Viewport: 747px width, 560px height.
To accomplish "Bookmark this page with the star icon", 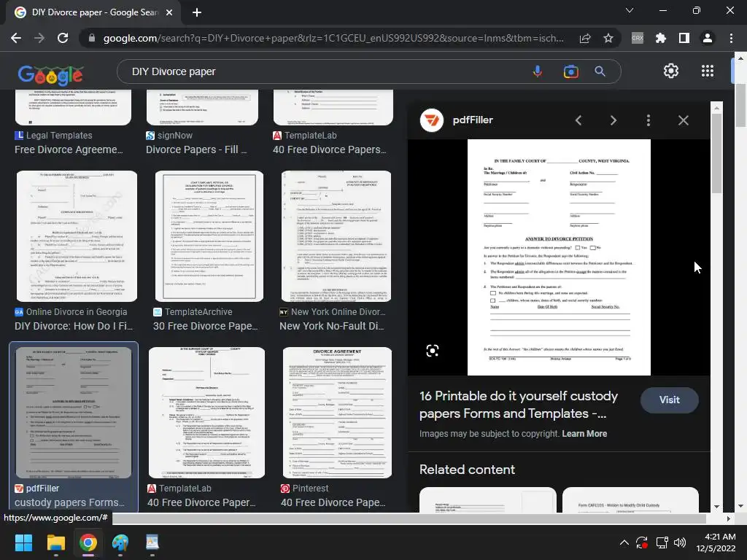I will (608, 38).
